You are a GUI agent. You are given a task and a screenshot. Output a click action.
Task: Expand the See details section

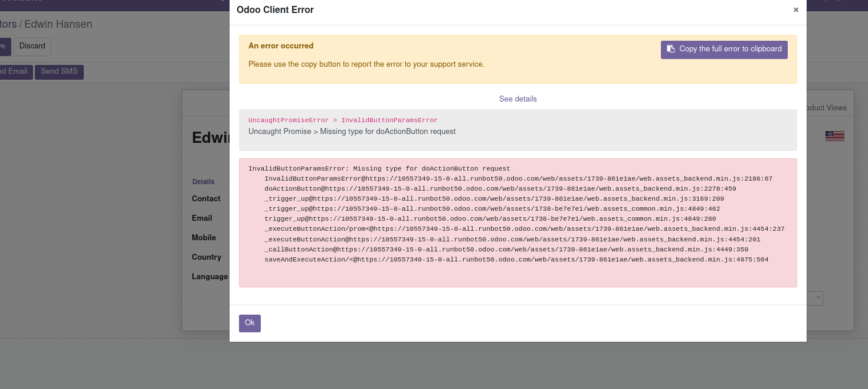click(x=517, y=99)
